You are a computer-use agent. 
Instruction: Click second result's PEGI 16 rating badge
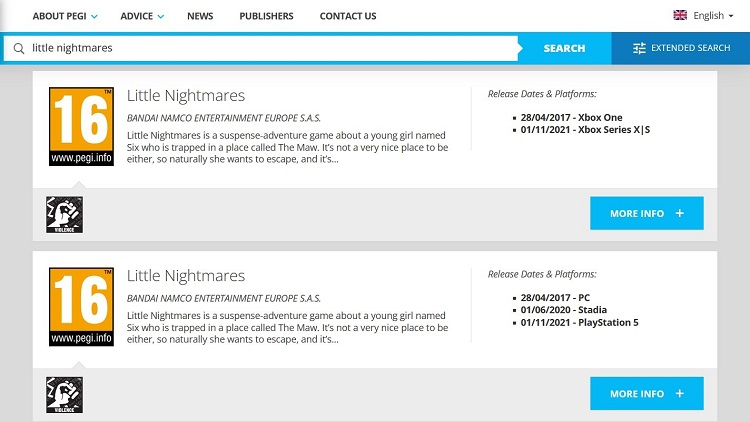[x=81, y=306]
